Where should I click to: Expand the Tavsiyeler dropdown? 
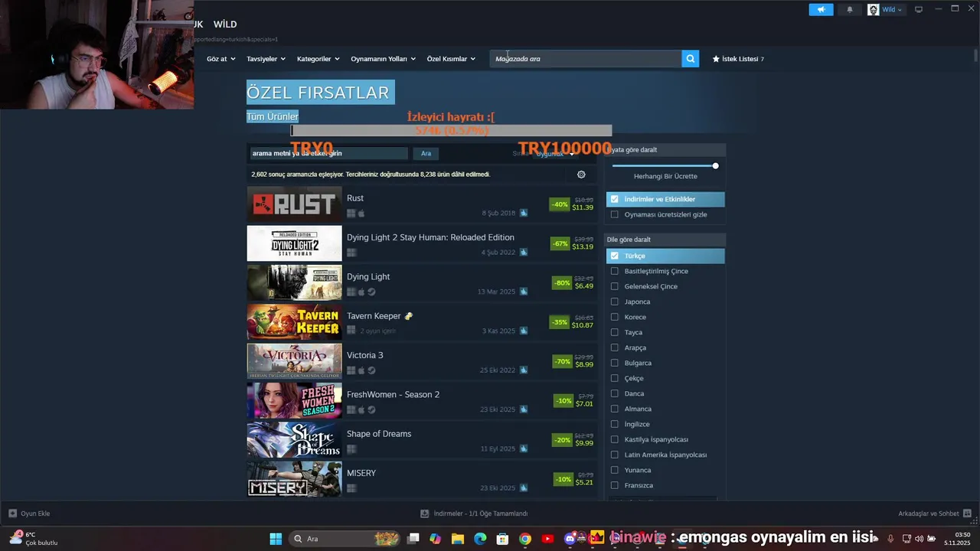[x=266, y=59]
